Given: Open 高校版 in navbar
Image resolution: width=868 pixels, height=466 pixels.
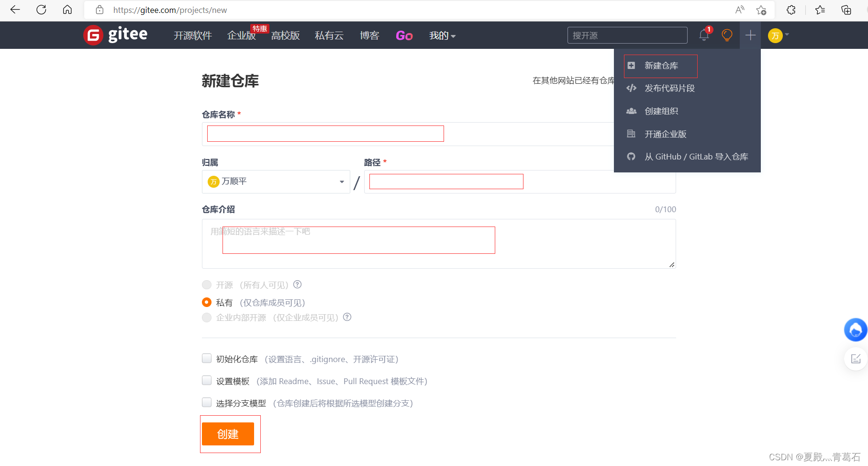Looking at the screenshot, I should click(286, 35).
